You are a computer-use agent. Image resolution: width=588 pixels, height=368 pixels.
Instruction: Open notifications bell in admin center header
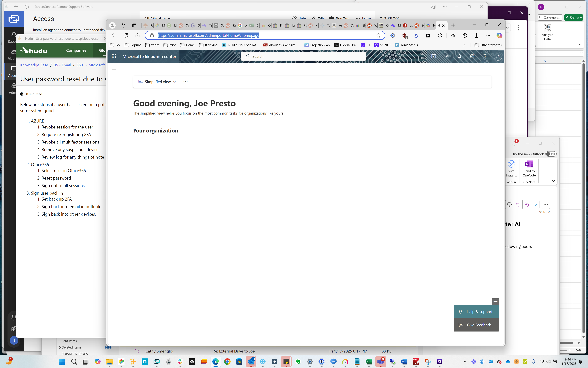tap(459, 56)
